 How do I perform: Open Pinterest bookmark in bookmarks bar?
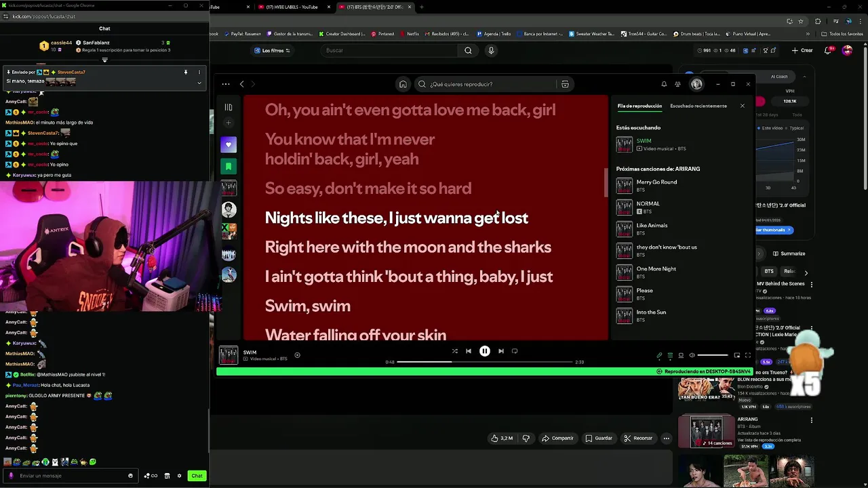(x=382, y=33)
